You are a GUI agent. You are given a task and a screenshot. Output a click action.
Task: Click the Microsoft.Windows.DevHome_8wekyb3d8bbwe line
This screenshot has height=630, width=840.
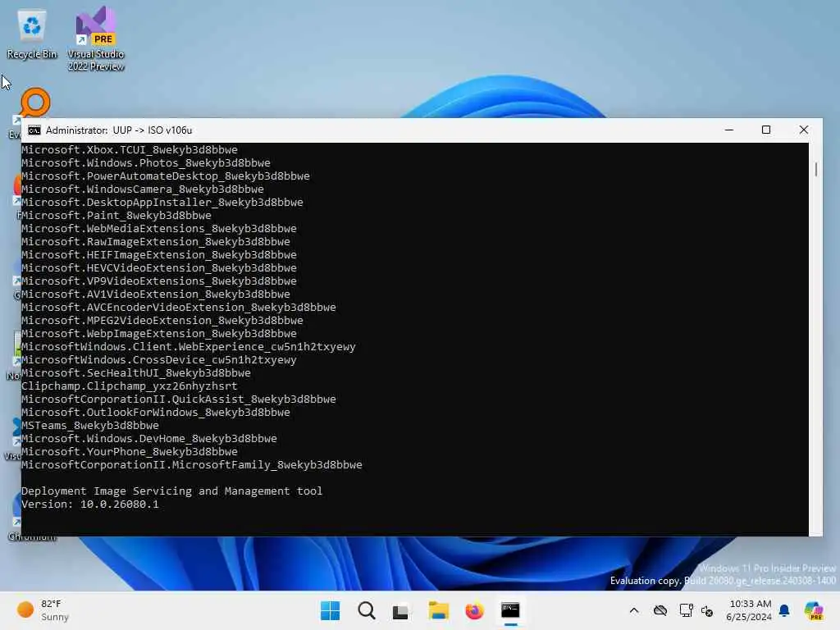(149, 438)
